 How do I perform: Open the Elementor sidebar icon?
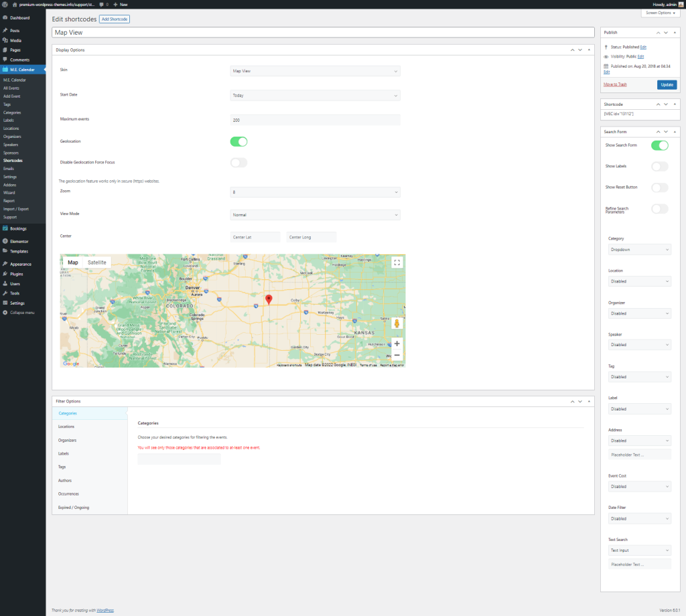[x=6, y=241]
